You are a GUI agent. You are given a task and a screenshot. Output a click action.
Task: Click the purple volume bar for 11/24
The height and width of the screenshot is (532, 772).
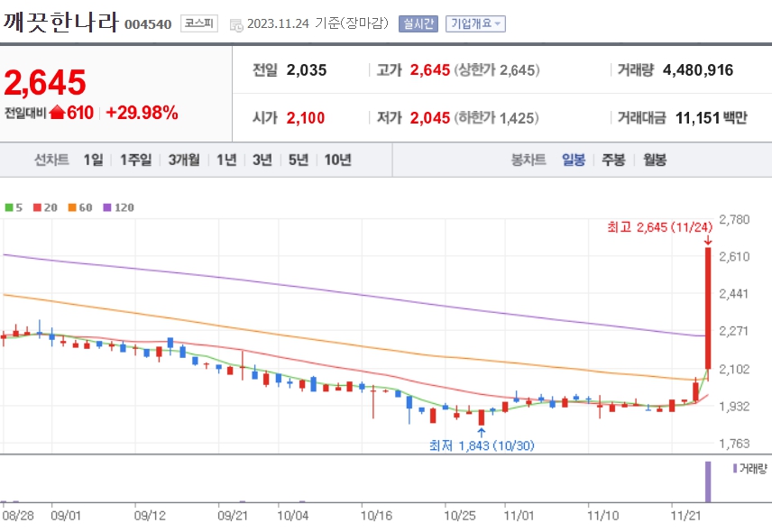click(x=708, y=482)
